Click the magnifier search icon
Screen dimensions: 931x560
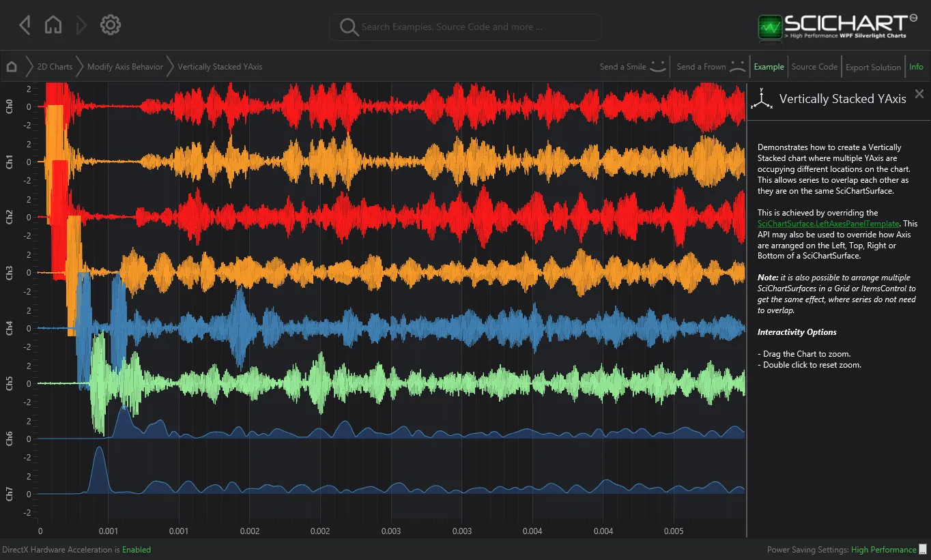coord(349,27)
